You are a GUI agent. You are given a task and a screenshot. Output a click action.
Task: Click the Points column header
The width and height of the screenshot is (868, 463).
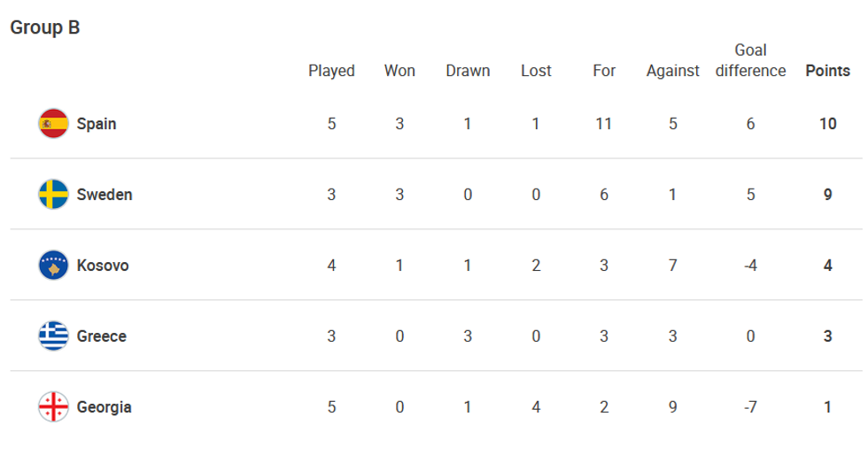827,71
